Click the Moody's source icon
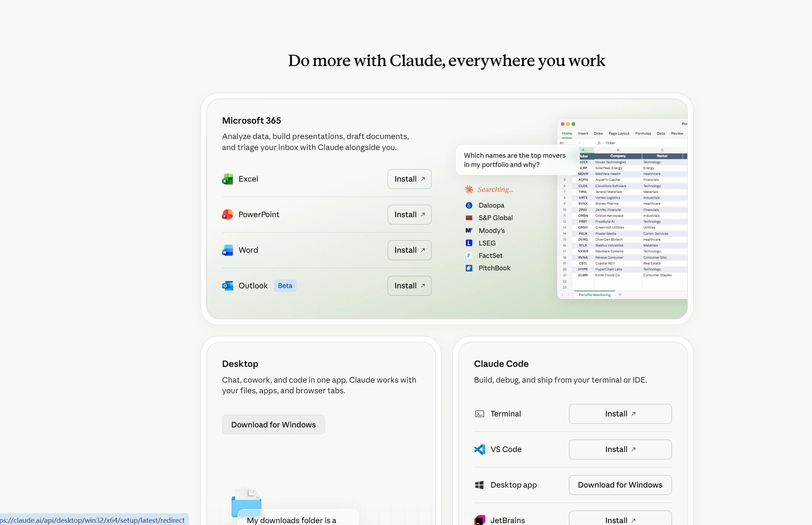 469,230
